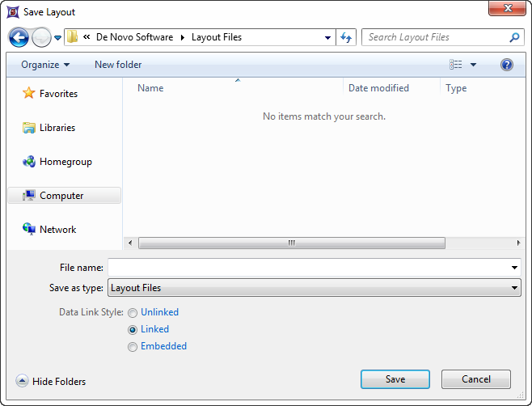Open the File name history dropdown
532x406 pixels.
click(x=515, y=268)
